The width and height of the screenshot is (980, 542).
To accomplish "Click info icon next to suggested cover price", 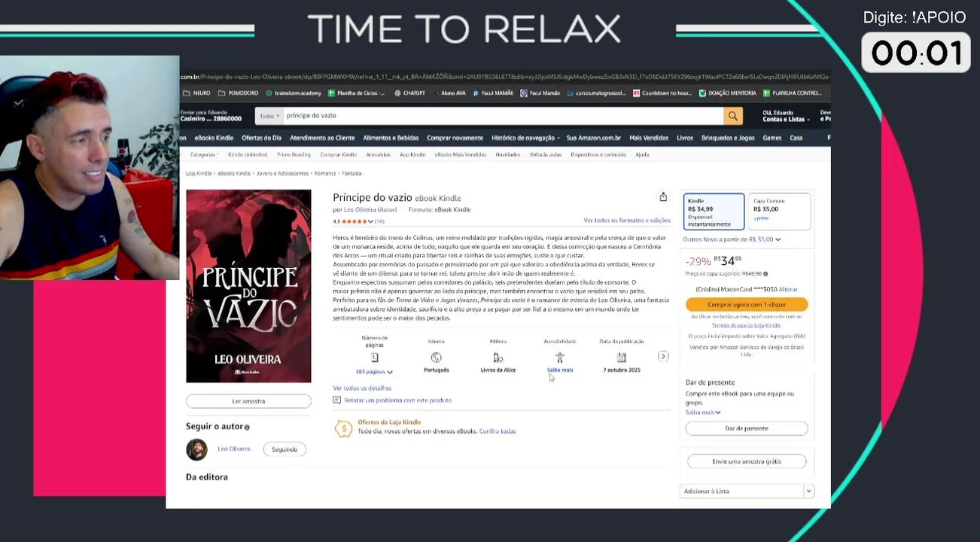I will [765, 274].
